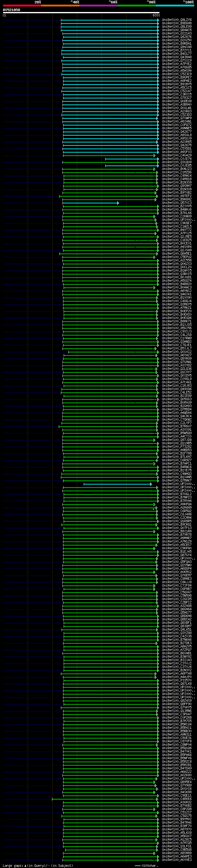Click the orange ~40% identity legend segment
Image resolution: width=197 pixels, height=868 pixels.
click(60, 6)
